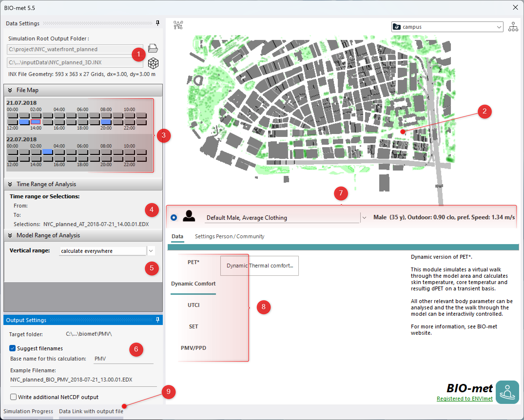Enable Write additional NetCDF output
Screen dimensions: 524x420
[14, 397]
